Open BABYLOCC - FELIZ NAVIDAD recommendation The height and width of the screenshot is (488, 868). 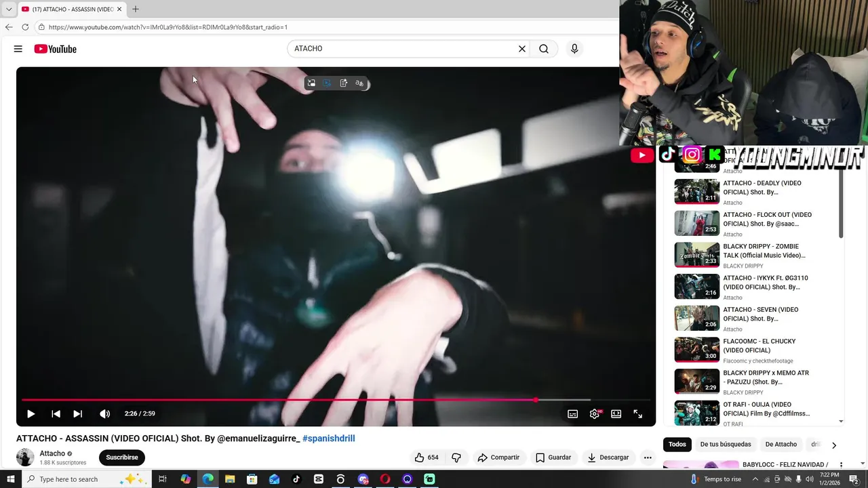point(786,465)
